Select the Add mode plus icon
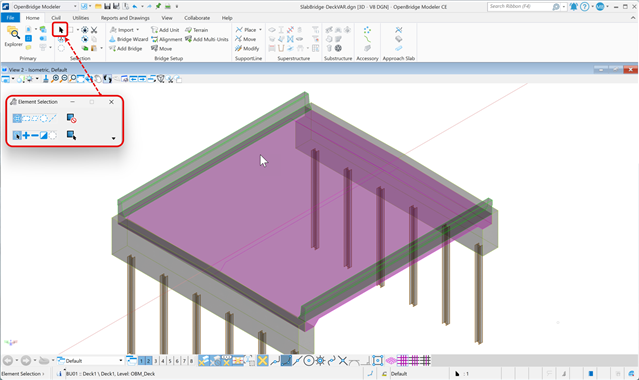 tap(26, 135)
